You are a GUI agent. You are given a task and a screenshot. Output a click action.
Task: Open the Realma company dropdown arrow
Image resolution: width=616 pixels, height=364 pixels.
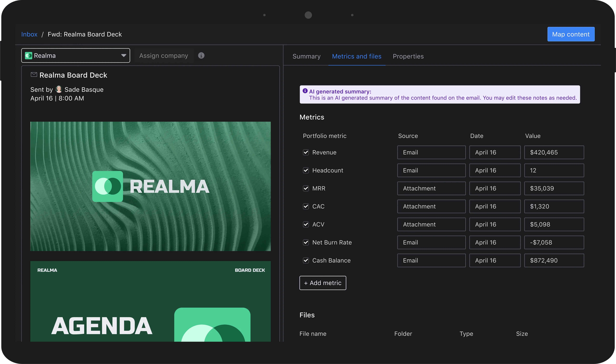click(124, 56)
